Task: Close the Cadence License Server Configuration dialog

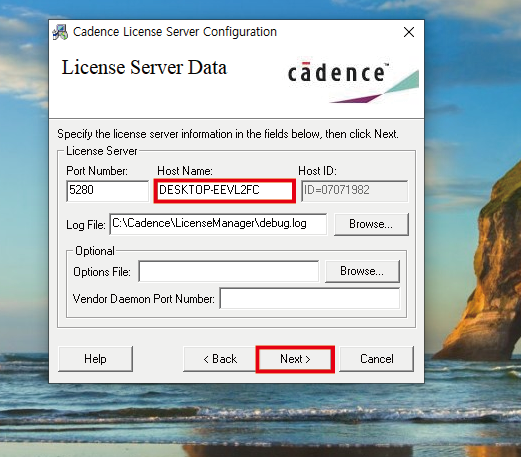Action: tap(409, 32)
